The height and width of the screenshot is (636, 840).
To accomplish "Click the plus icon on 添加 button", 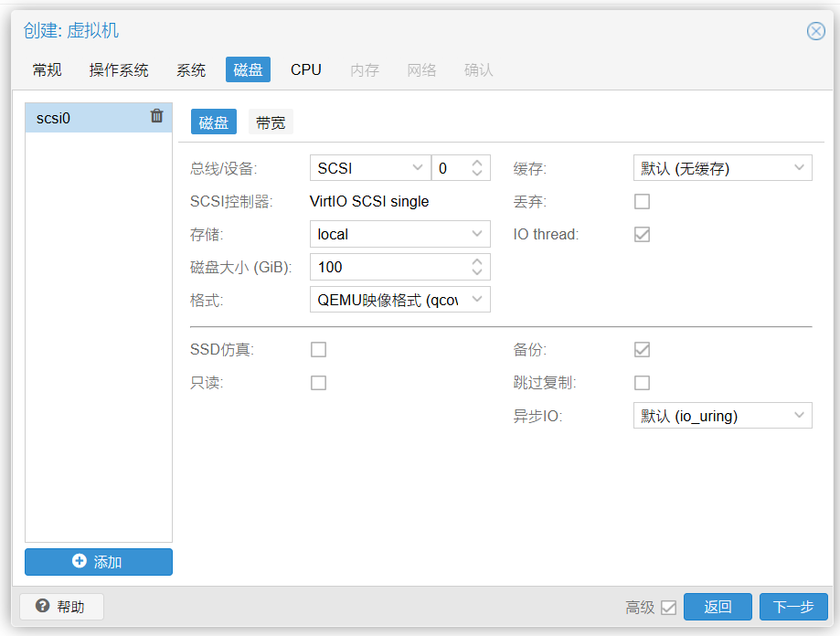I will tap(80, 560).
